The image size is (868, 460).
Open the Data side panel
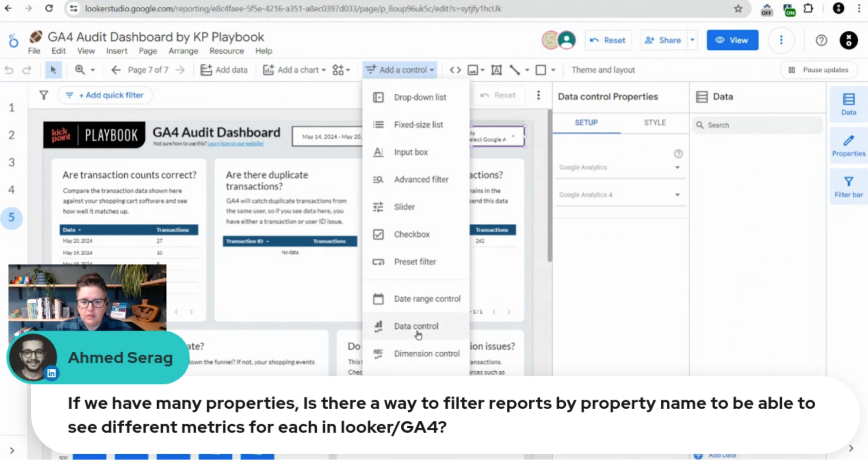tap(848, 104)
